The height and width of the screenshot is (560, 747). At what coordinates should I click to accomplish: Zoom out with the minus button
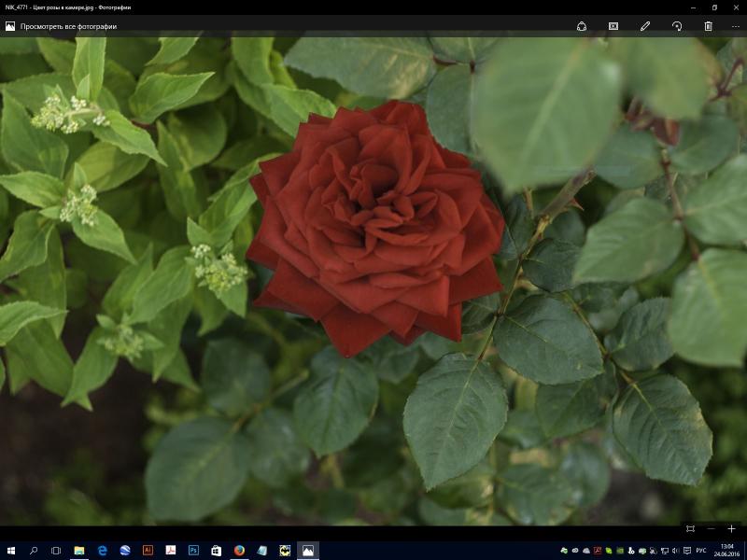(x=711, y=528)
